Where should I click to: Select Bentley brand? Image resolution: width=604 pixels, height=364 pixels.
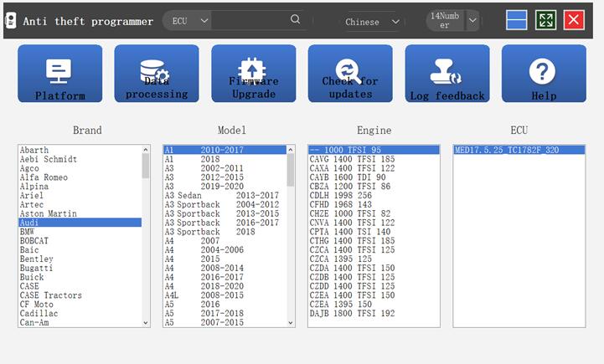click(80, 259)
